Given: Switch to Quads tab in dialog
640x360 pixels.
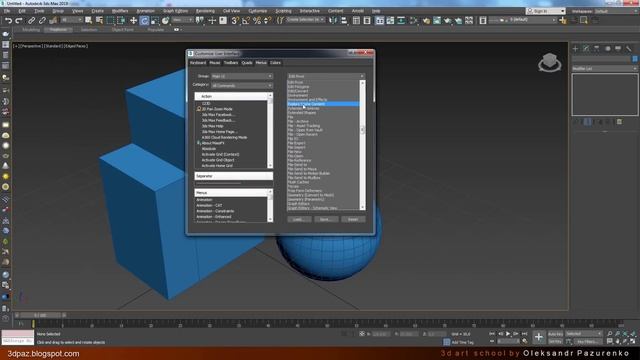Looking at the screenshot, I should (x=247, y=63).
